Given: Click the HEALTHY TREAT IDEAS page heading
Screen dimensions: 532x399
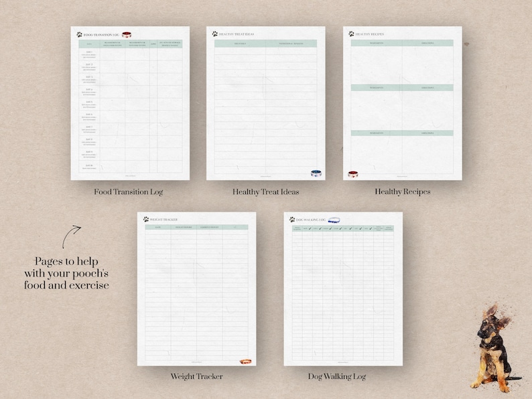Looking at the screenshot, I should pos(237,34).
